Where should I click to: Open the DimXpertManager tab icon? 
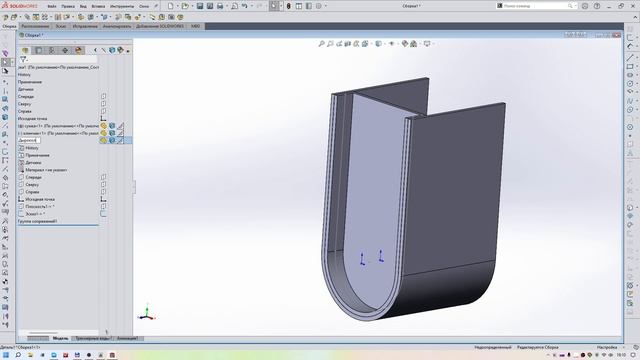(65, 50)
